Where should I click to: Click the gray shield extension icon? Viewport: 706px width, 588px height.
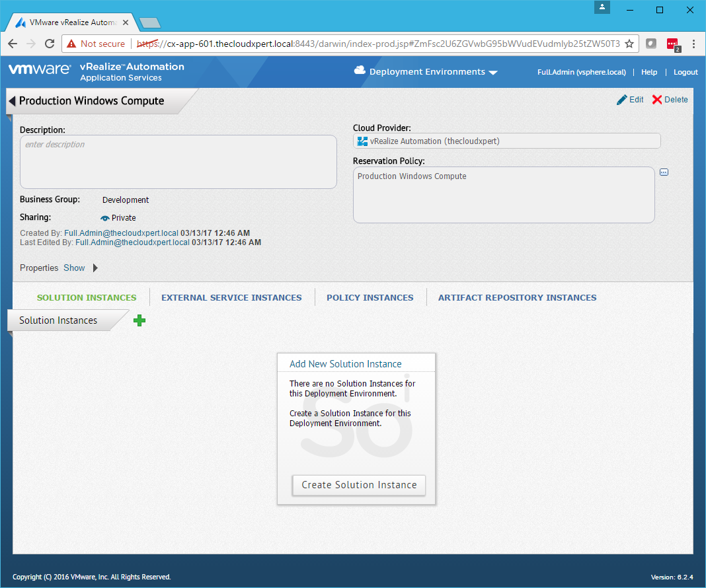pyautogui.click(x=651, y=44)
